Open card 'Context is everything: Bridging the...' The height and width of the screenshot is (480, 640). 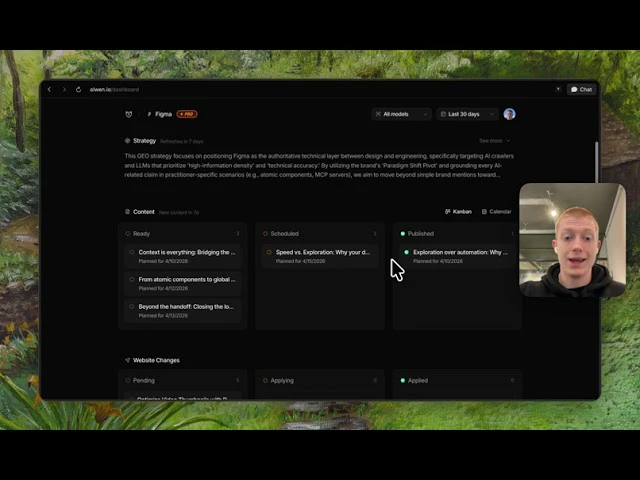[x=182, y=256]
